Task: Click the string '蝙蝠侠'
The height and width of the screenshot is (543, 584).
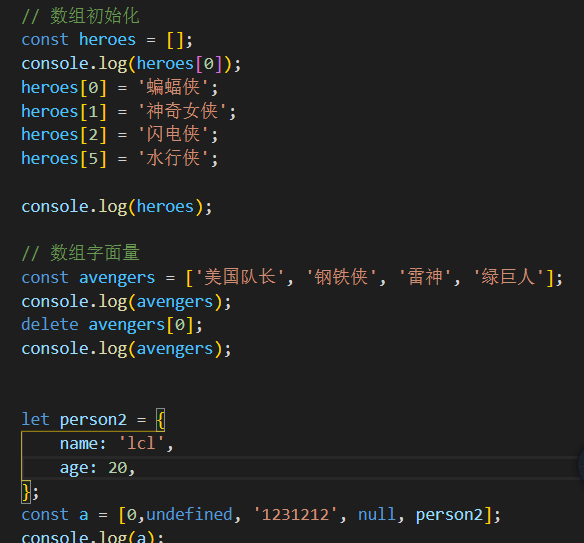Action: click(x=173, y=87)
